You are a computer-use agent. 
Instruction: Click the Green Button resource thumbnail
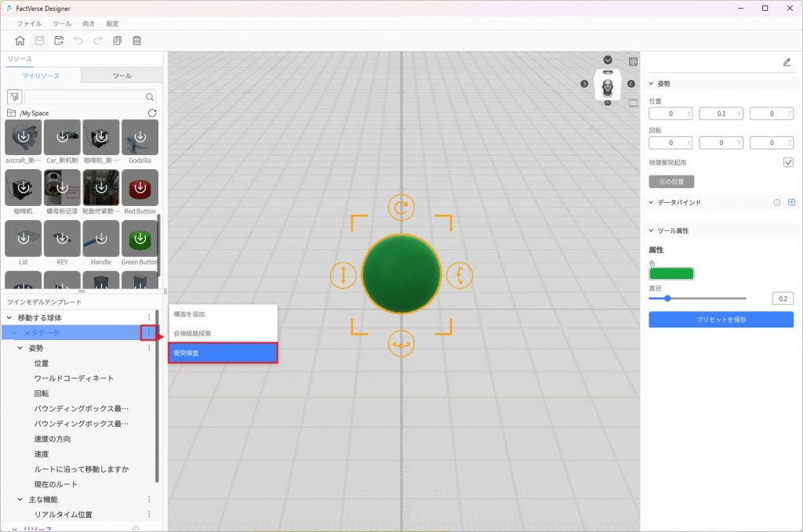[140, 238]
